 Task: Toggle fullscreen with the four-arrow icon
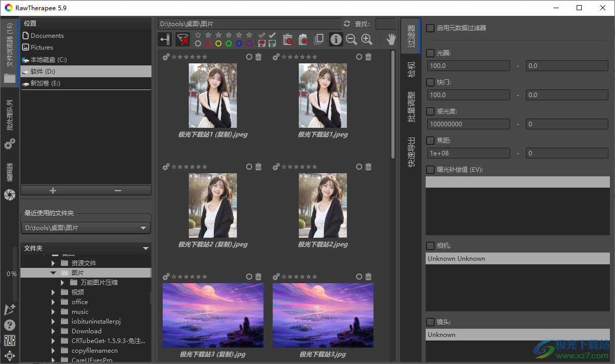pos(10,356)
